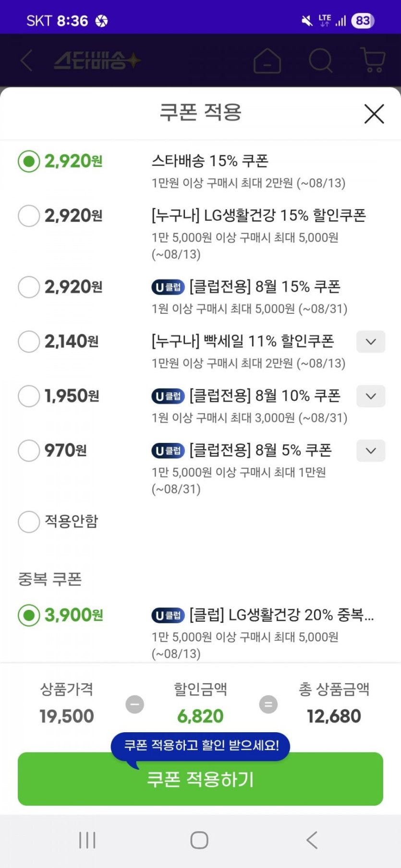This screenshot has height=868, width=401.
Task: Select the 스타배송 15% 쿠폰 radio
Action: point(29,161)
